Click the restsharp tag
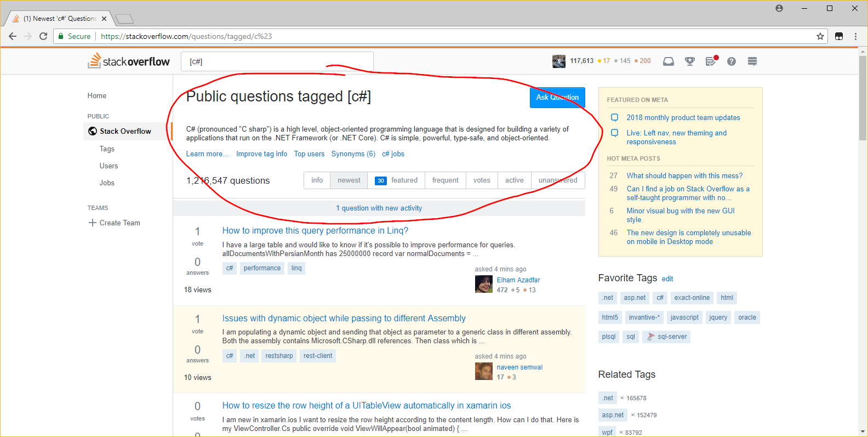868x437 pixels. coord(279,356)
